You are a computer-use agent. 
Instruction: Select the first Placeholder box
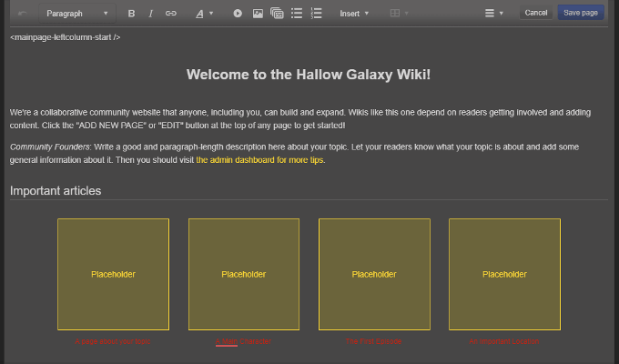pos(113,274)
